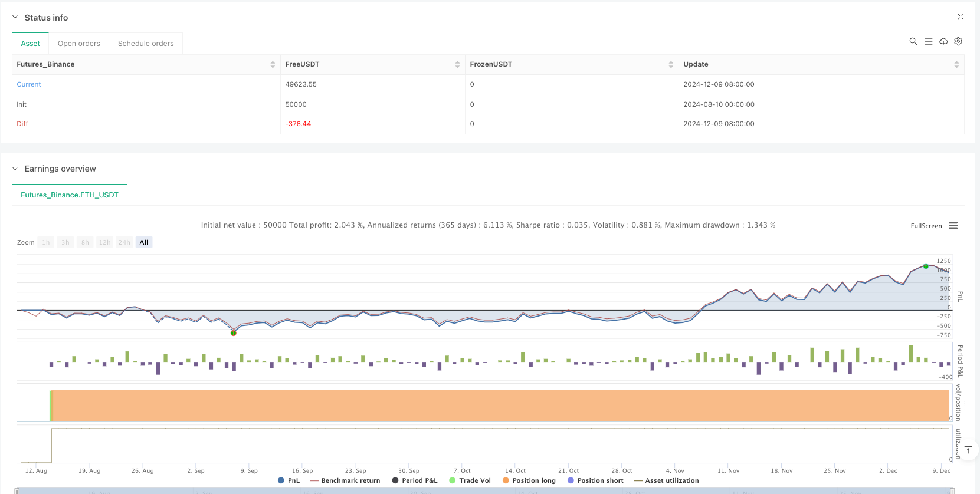Image resolution: width=980 pixels, height=494 pixels.
Task: Click the chart range navigator left handle
Action: [17, 490]
